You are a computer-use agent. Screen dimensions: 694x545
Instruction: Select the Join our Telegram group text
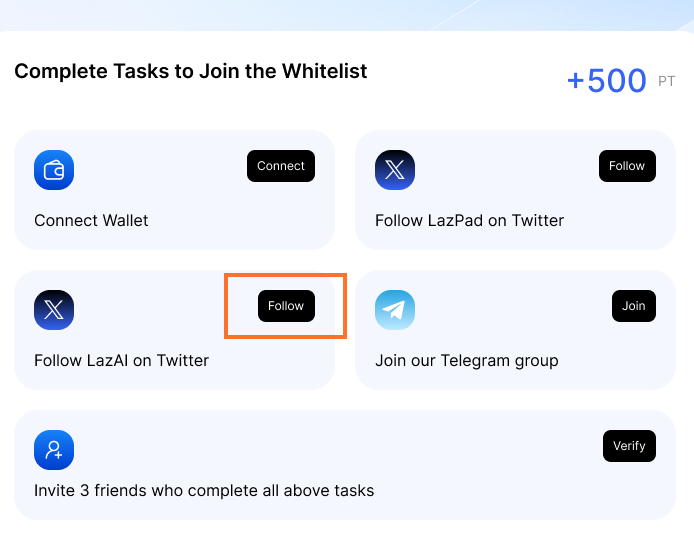(x=466, y=361)
